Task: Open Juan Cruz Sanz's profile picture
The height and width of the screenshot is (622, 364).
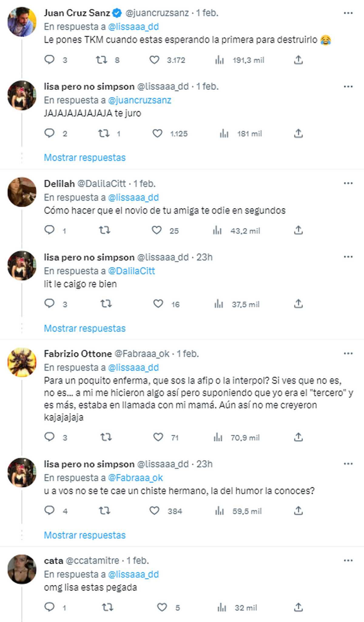Action: [22, 22]
